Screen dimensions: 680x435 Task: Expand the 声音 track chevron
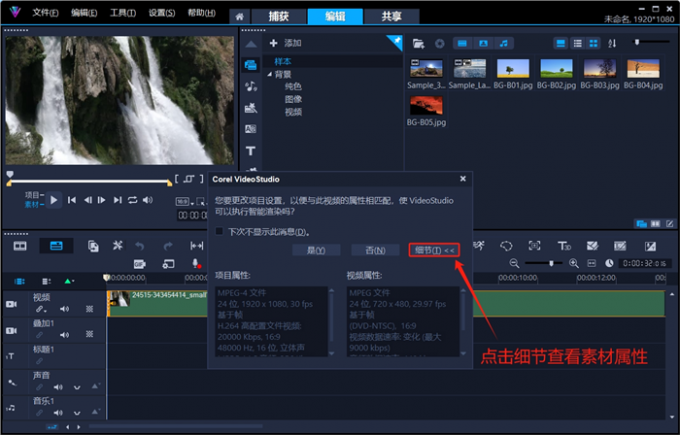77,387
